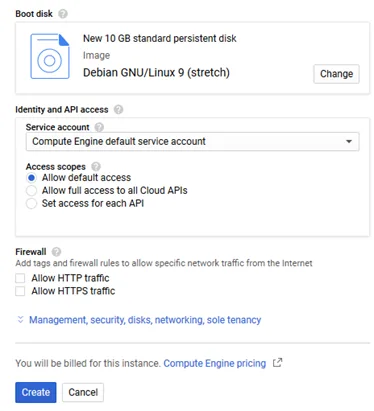374x411 pixels.
Task: Click 'You will be billed for this instance' text
Action: pyautogui.click(x=88, y=363)
